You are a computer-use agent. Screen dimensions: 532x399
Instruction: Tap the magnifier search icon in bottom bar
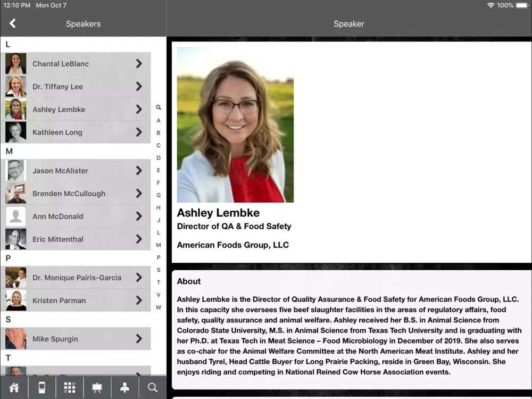point(153,387)
